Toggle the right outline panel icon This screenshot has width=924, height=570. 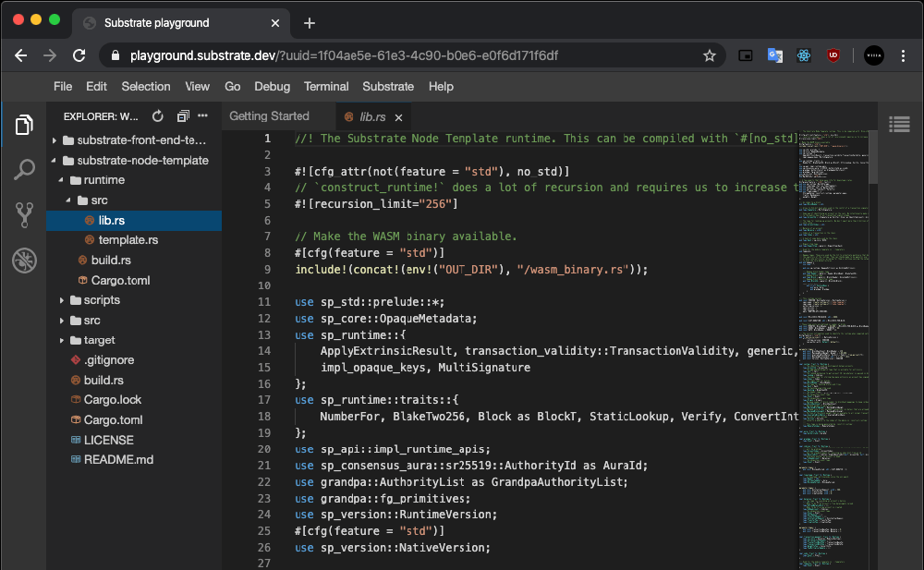click(899, 125)
